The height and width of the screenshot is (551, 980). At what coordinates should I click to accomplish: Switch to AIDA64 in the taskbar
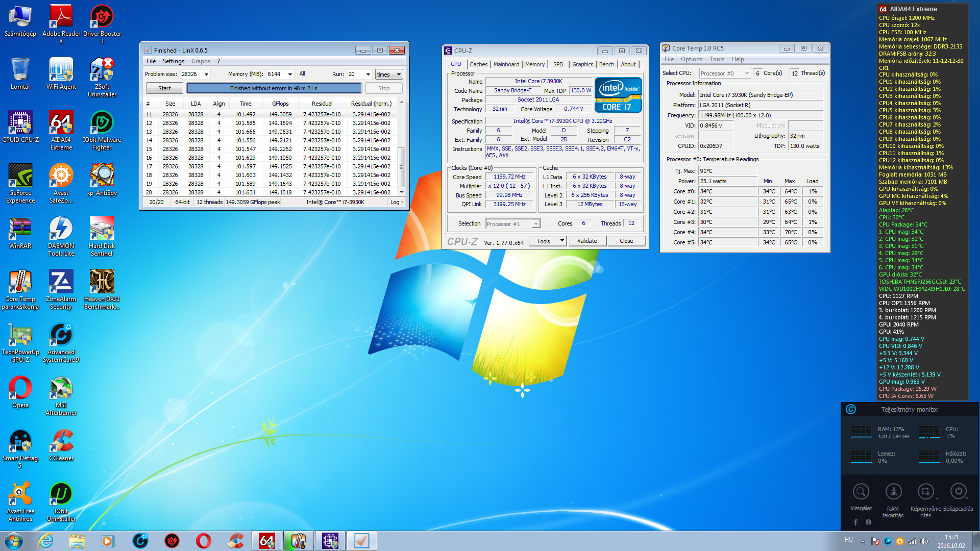click(266, 541)
